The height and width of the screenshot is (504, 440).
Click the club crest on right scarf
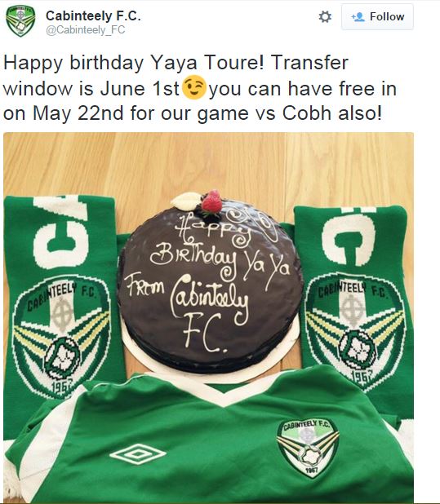click(356, 329)
